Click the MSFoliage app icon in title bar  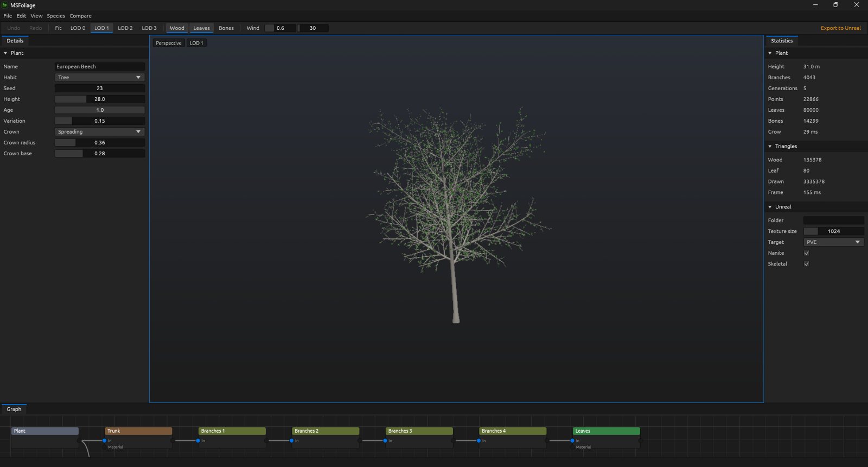point(5,5)
